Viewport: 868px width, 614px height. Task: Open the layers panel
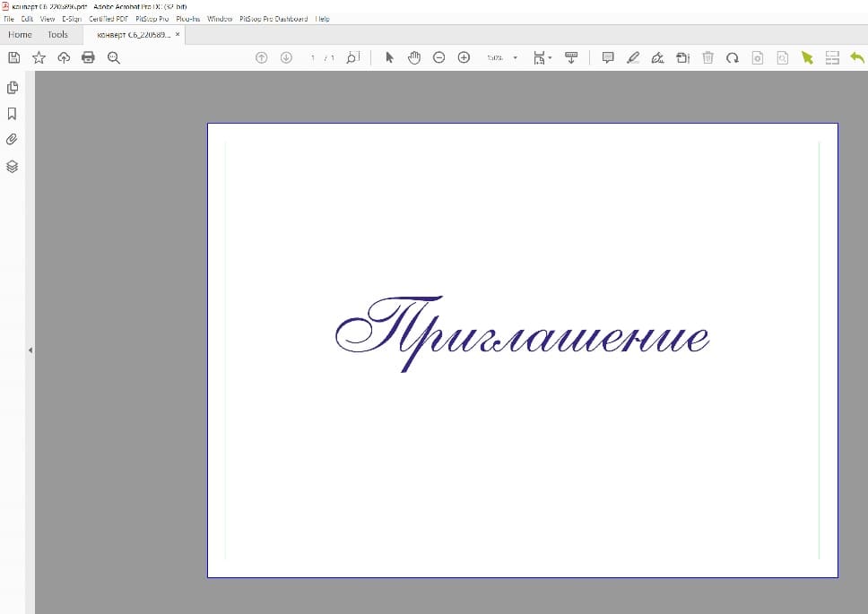[13, 167]
